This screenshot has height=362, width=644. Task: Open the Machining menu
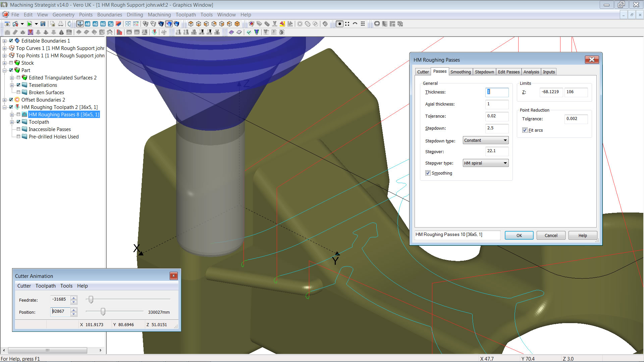[159, 15]
